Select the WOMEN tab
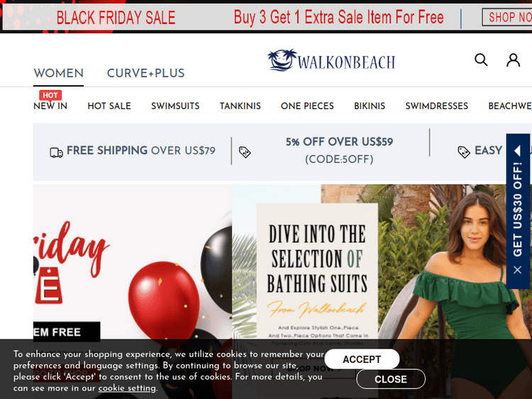The image size is (532, 399). pos(58,73)
